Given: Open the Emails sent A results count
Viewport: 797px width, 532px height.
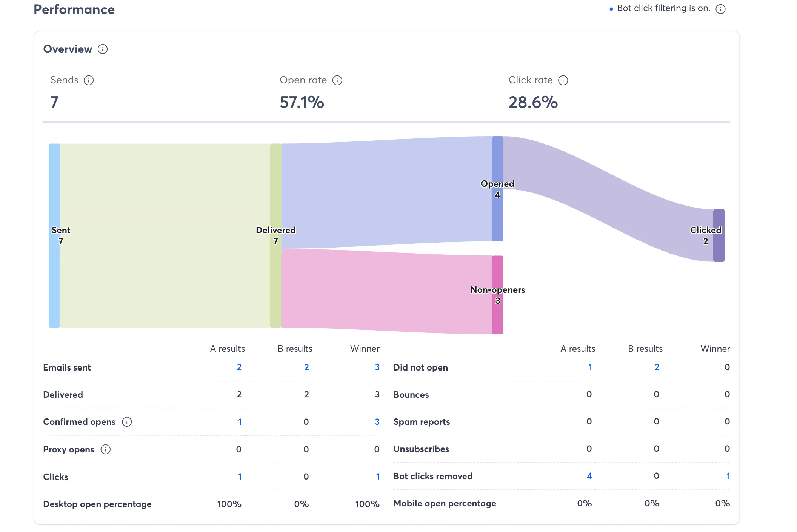Looking at the screenshot, I should pos(239,367).
